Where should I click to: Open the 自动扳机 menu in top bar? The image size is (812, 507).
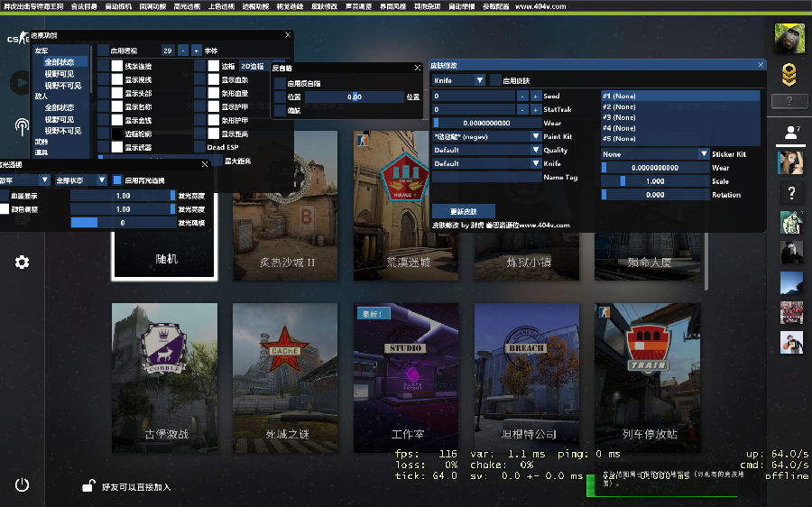point(118,6)
